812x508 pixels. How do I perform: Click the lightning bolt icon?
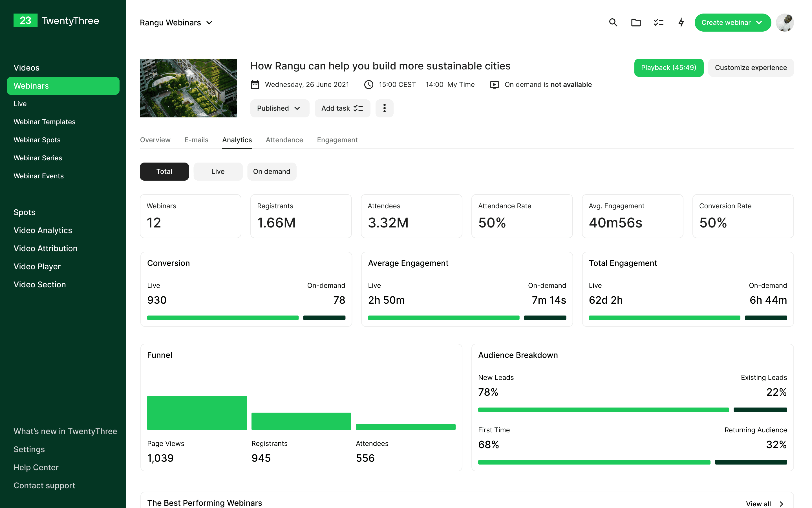click(681, 23)
